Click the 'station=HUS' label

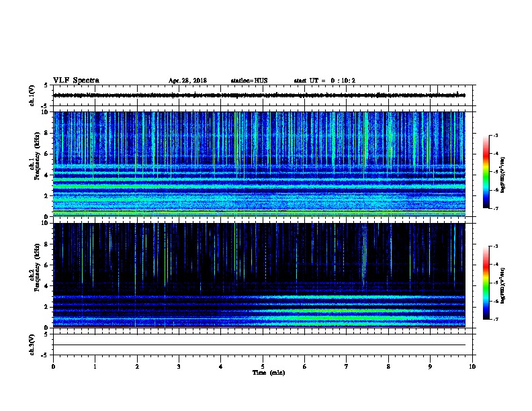click(x=249, y=81)
